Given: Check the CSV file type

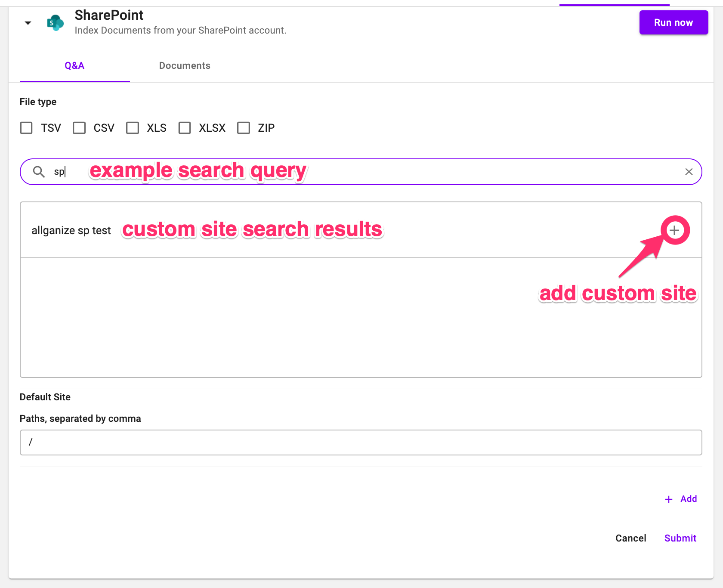Looking at the screenshot, I should click(x=79, y=128).
